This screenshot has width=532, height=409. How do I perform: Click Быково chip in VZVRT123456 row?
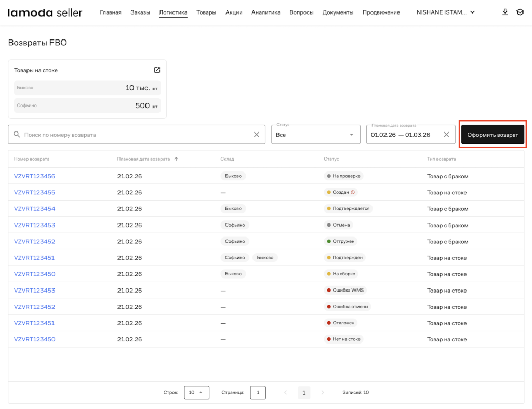click(x=233, y=176)
